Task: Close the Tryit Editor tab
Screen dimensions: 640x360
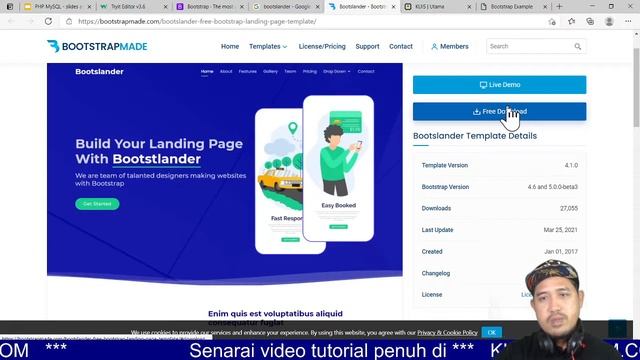Action: click(165, 7)
